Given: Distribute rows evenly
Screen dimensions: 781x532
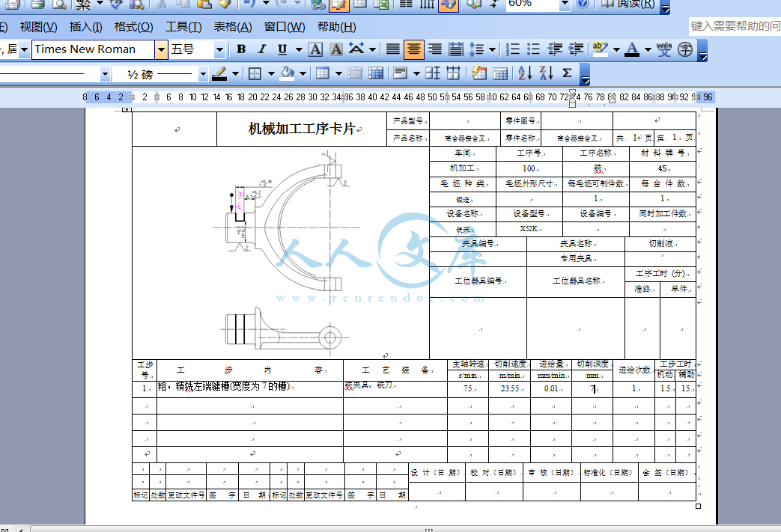Looking at the screenshot, I should point(433,73).
